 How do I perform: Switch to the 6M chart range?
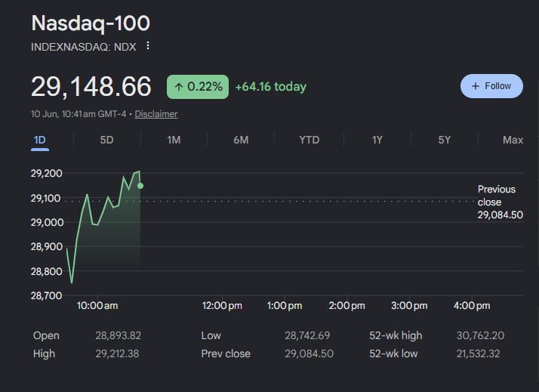pyautogui.click(x=241, y=140)
